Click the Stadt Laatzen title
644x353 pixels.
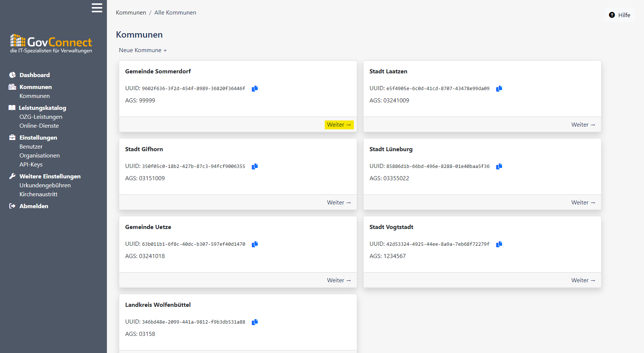(388, 71)
